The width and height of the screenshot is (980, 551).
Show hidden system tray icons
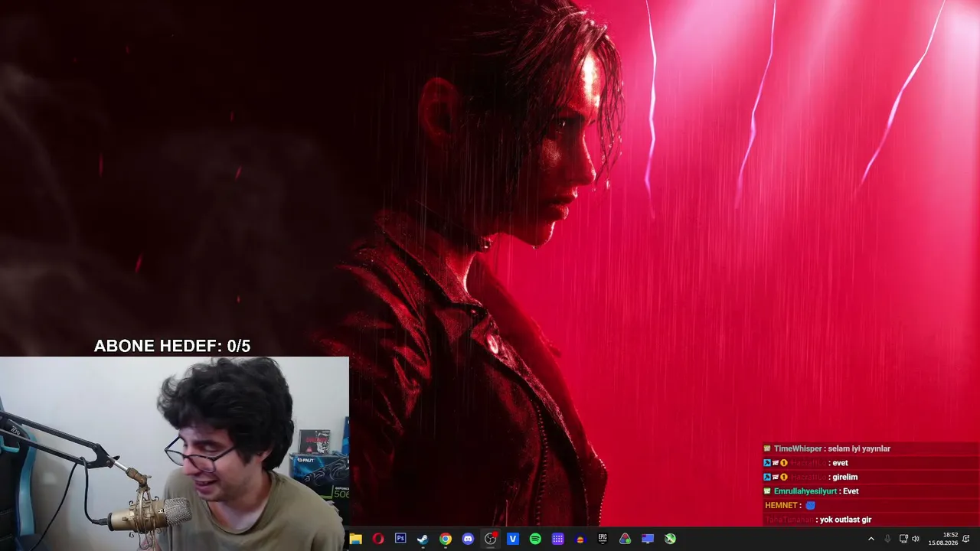pos(871,539)
